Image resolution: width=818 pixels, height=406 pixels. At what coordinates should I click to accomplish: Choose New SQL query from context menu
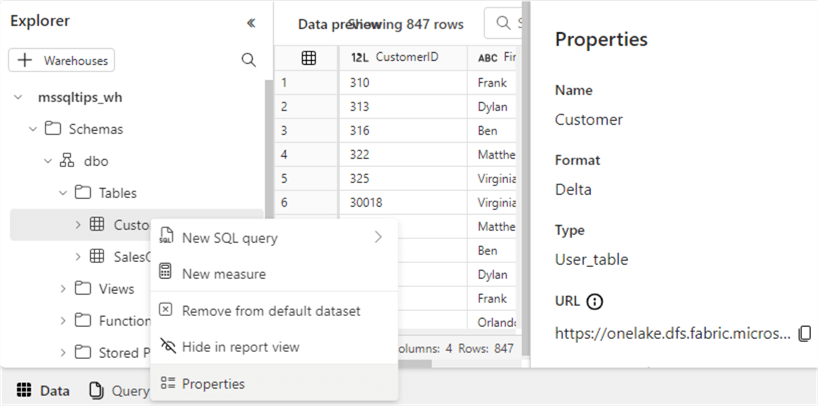coord(230,238)
